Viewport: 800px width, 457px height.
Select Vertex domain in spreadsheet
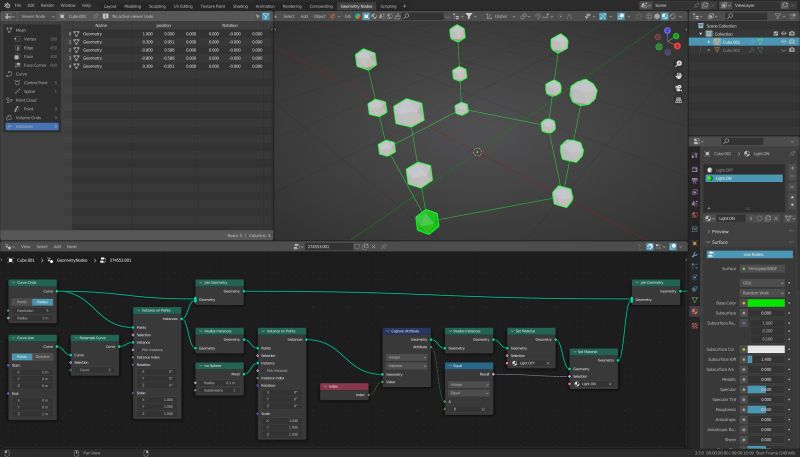pyautogui.click(x=34, y=39)
